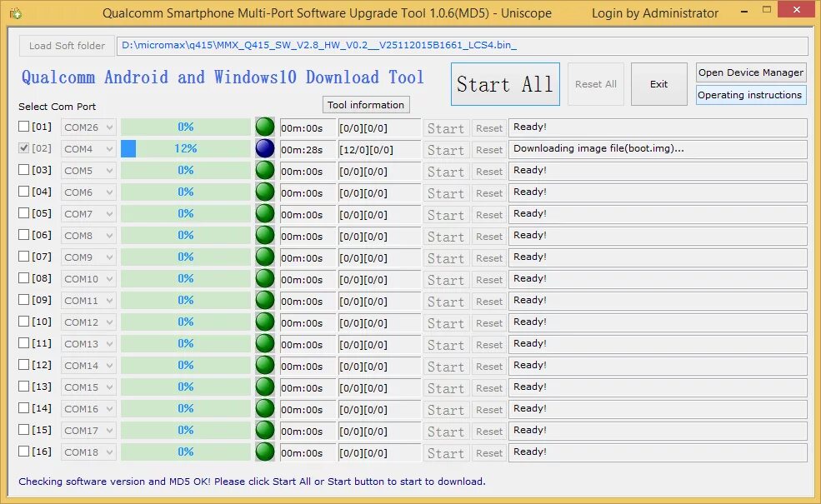Open the Operating instructions
The image size is (821, 504).
[x=751, y=95]
